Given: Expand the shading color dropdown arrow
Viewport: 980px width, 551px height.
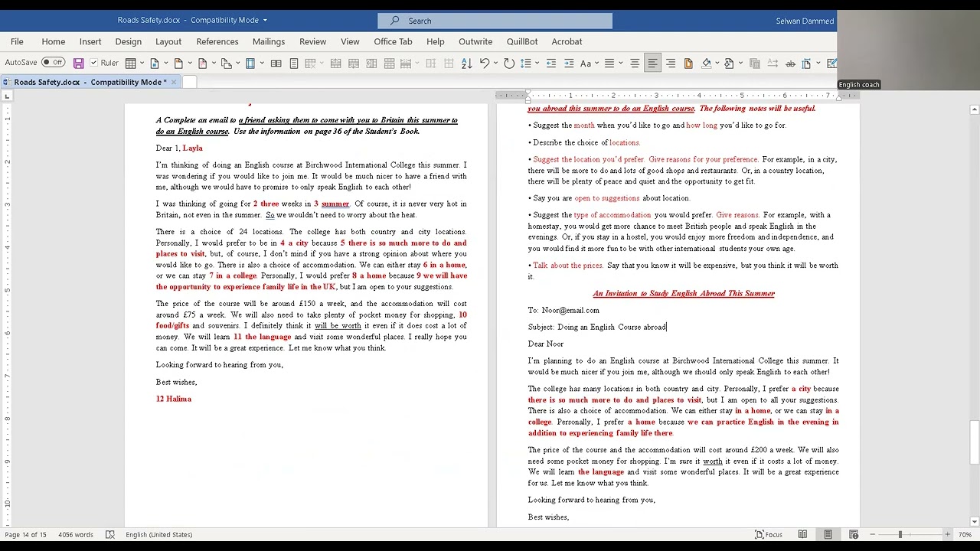Looking at the screenshot, I should click(717, 63).
